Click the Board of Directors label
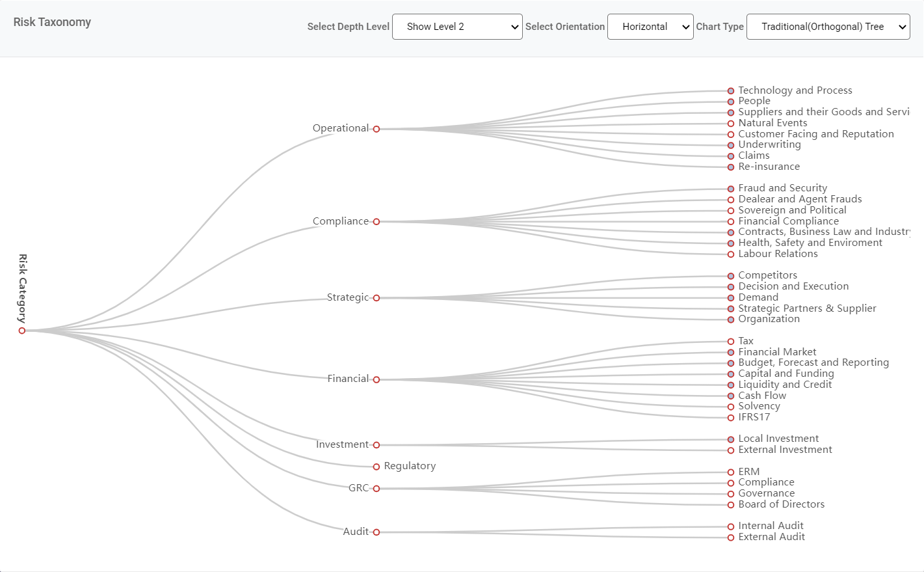The height and width of the screenshot is (572, 924). (781, 504)
